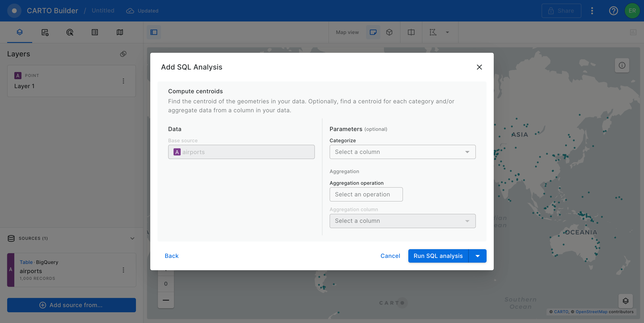Click the Untitled map name

[103, 11]
